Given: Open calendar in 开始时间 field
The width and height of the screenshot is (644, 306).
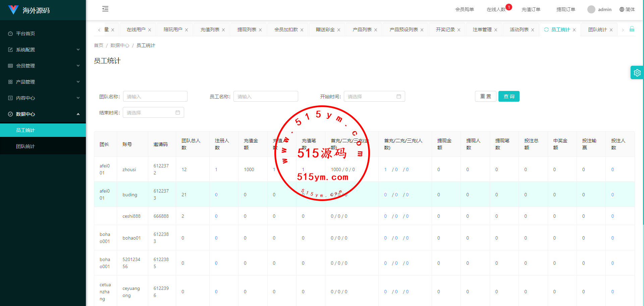Looking at the screenshot, I should [x=398, y=97].
